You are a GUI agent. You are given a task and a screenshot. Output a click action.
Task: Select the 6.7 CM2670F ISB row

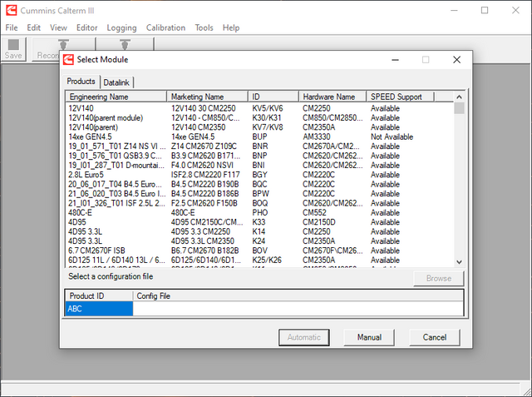click(259, 251)
